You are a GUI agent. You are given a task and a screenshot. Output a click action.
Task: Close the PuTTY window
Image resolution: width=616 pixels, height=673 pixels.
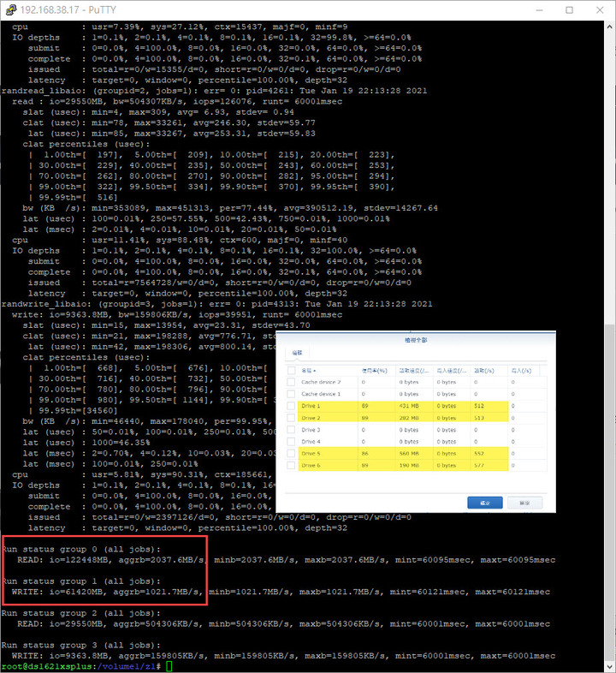(600, 10)
